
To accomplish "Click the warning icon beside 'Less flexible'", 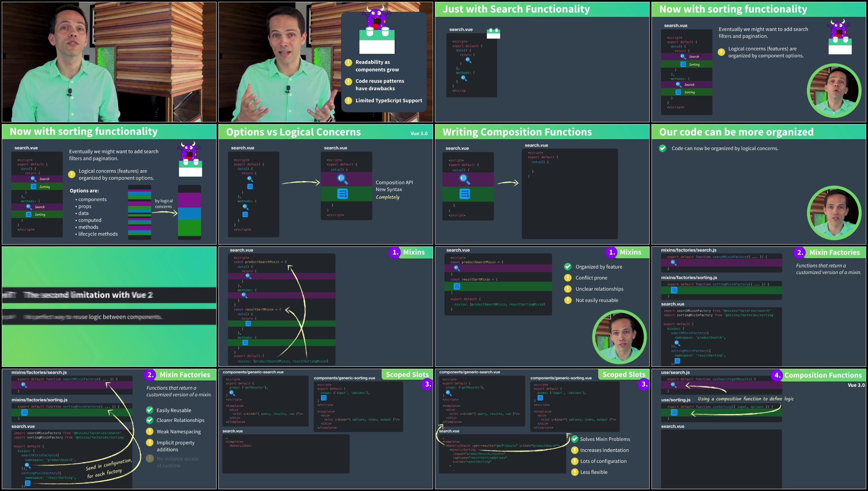I will click(575, 472).
